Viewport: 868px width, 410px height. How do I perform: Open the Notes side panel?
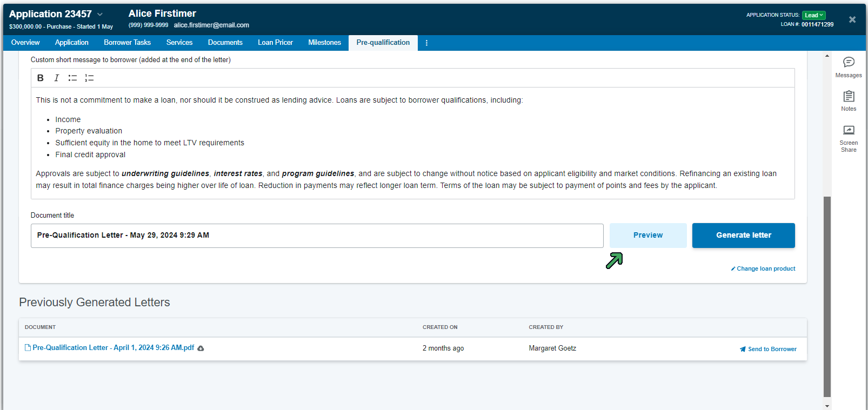[x=849, y=100]
